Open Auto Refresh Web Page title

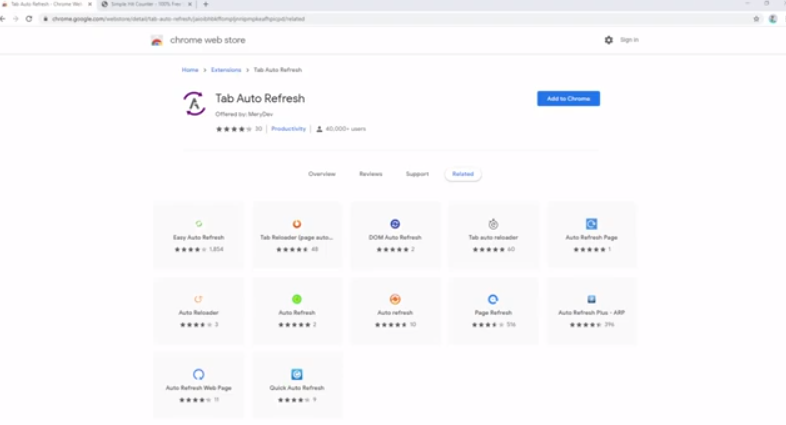(199, 388)
